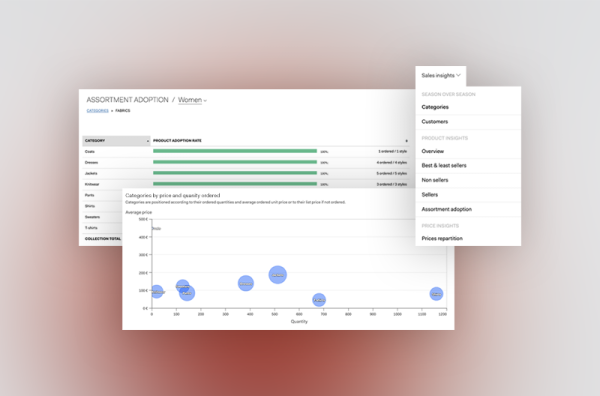
Task: Click '5 ordered / 5 styles' for Jackets
Action: [x=391, y=174]
